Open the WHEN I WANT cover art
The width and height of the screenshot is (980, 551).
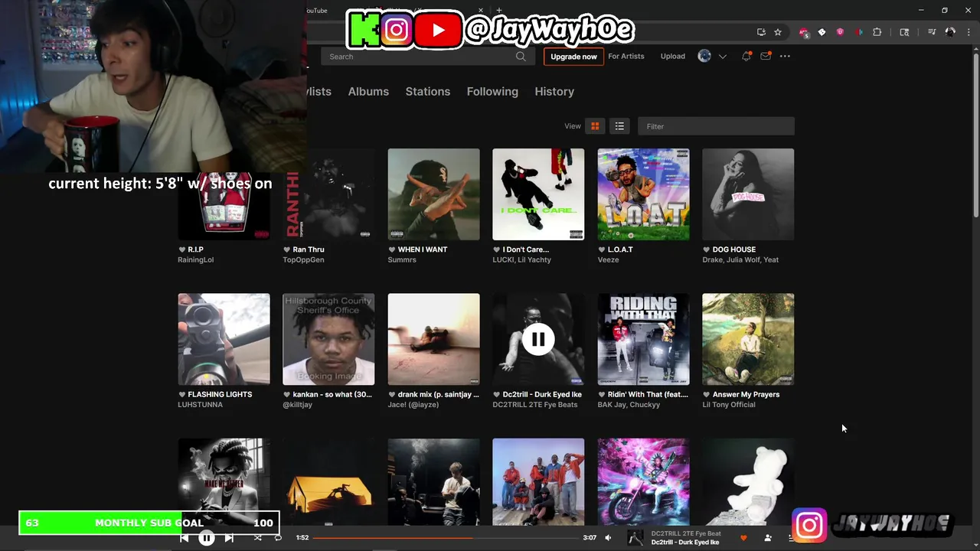coord(434,194)
